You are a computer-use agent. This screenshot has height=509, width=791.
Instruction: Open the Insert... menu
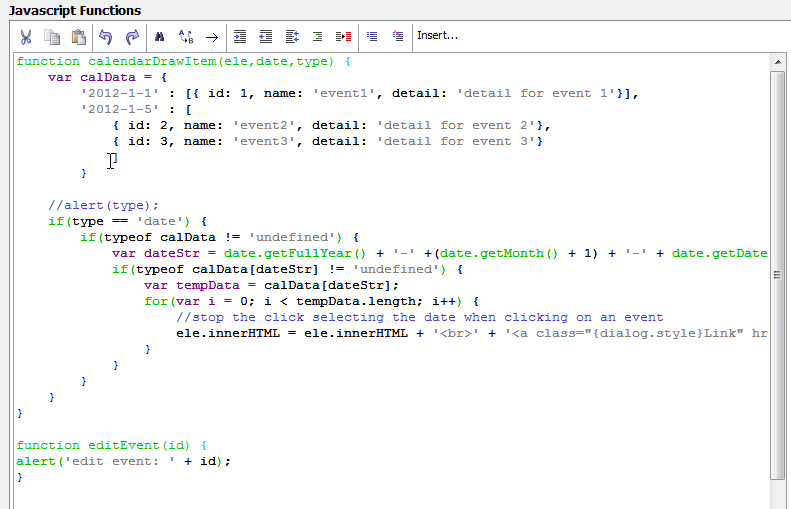[x=437, y=36]
